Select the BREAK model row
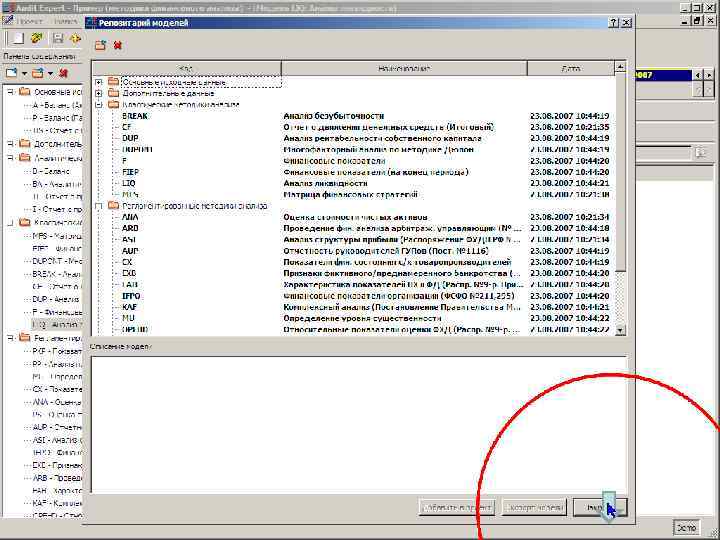This screenshot has width=720, height=540. (354, 116)
